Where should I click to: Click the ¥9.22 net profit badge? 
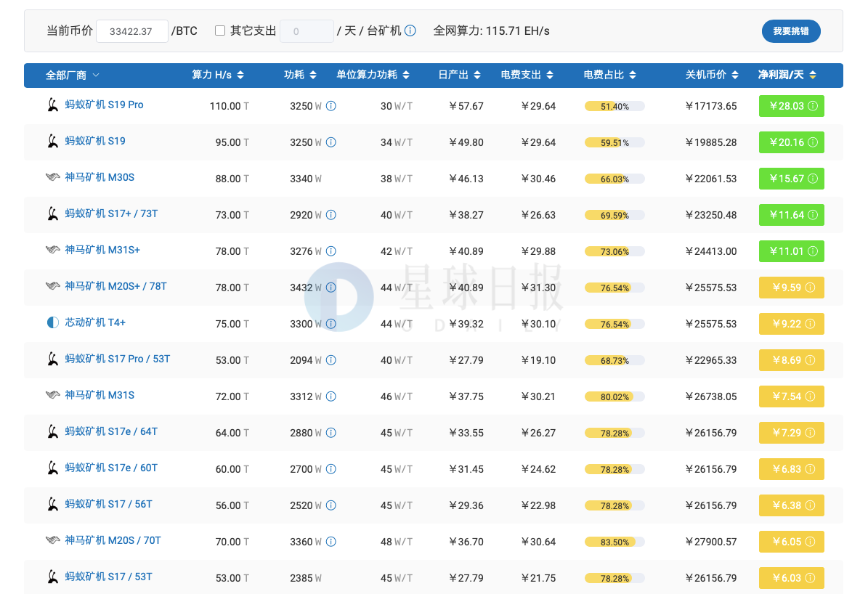(792, 324)
